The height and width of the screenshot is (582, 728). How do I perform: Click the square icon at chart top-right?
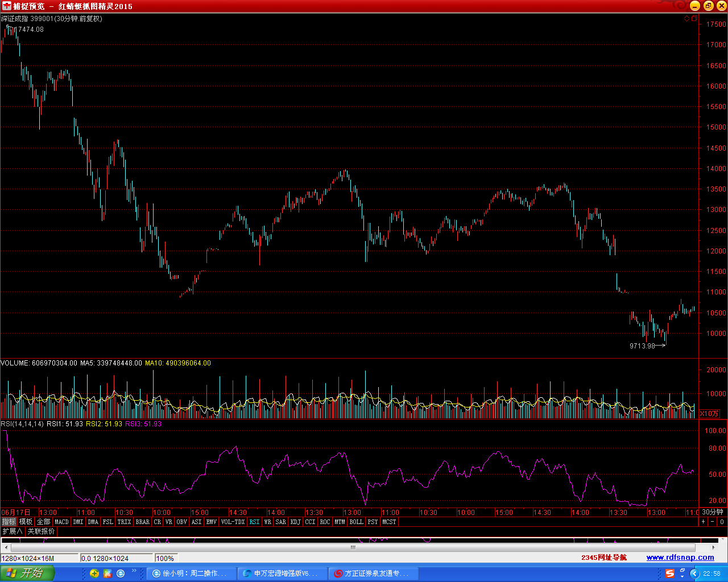point(694,19)
